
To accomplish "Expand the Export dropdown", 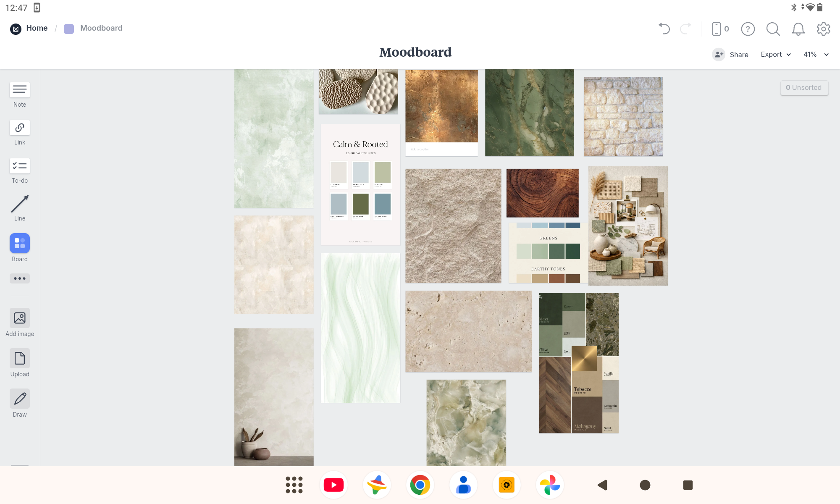I will 775,55.
